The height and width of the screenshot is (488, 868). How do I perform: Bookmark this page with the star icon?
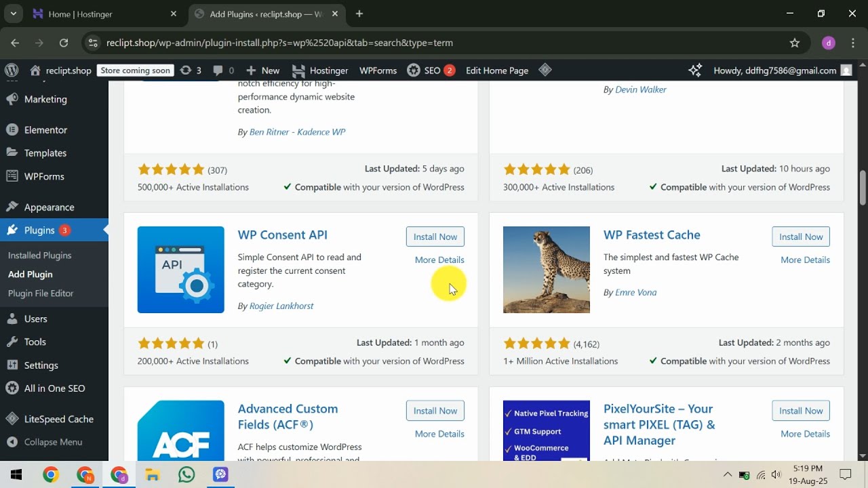pyautogui.click(x=795, y=43)
